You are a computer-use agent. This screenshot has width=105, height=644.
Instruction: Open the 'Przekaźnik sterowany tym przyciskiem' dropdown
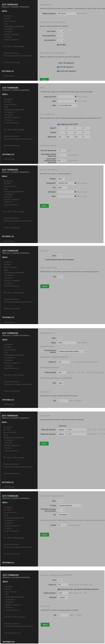[61, 510]
